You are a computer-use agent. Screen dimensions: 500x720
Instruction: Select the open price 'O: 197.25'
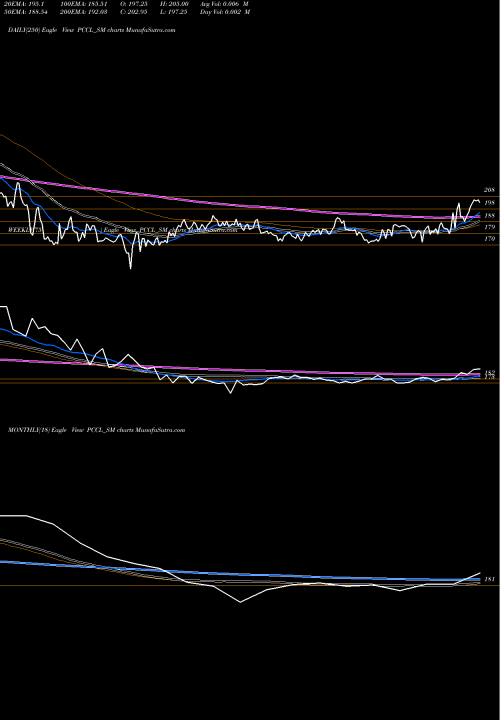[x=134, y=4]
